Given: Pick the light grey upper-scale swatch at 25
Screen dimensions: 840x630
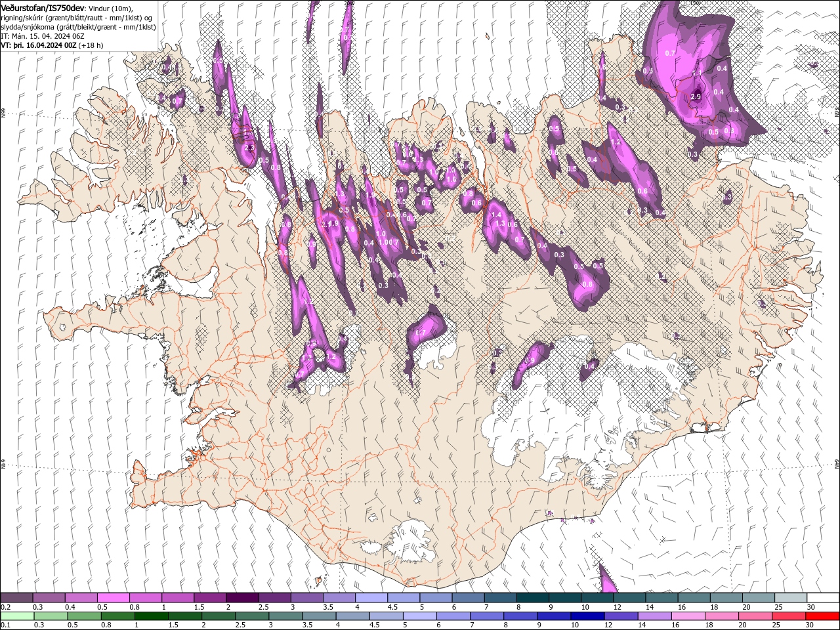Looking at the screenshot, I should pos(790,598).
